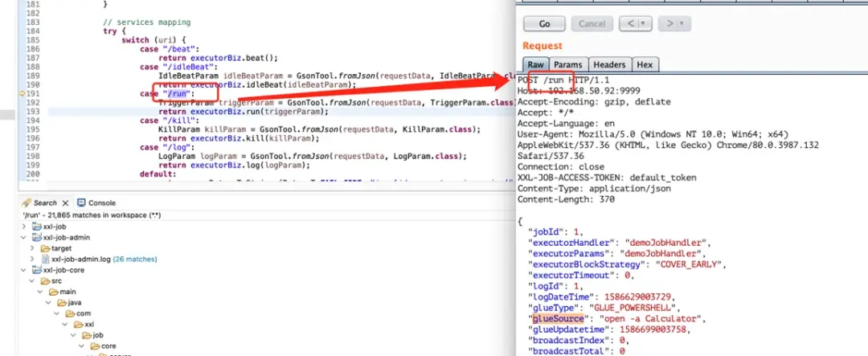Click the 'Content-Type: application/json' header

(594, 188)
